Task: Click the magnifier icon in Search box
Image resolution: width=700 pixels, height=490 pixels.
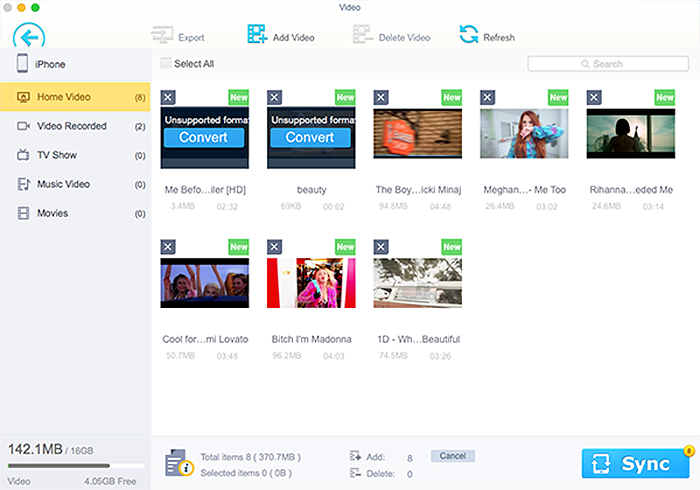Action: 585,64
